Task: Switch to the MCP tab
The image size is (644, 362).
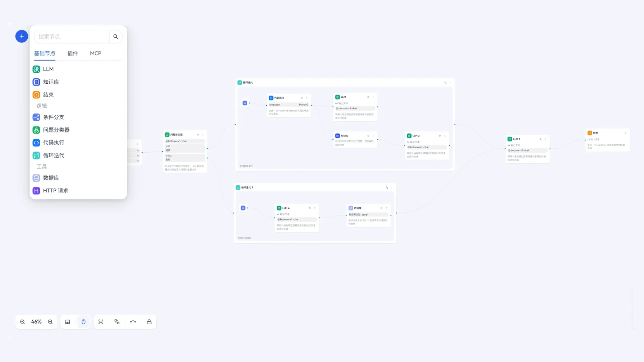Action: tap(96, 54)
